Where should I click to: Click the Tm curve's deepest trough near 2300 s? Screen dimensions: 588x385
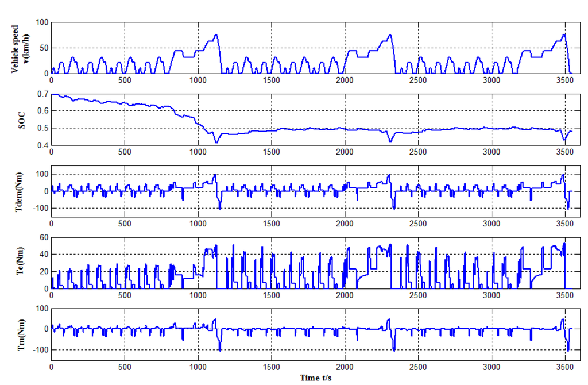(x=394, y=351)
